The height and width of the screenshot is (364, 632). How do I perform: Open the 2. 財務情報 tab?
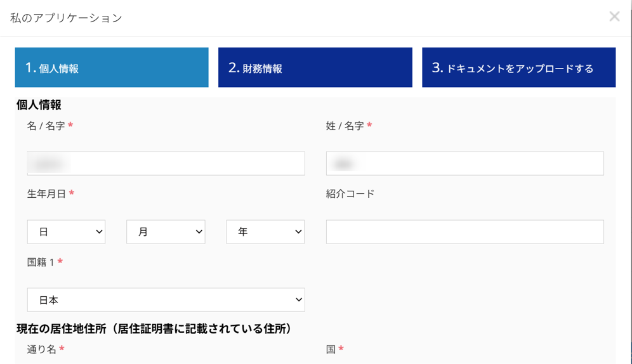(x=315, y=67)
